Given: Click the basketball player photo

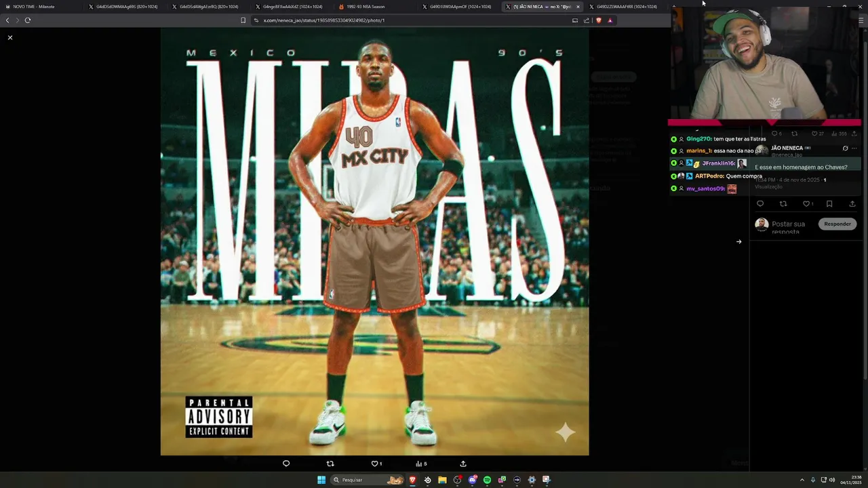Looking at the screenshot, I should 374,241.
